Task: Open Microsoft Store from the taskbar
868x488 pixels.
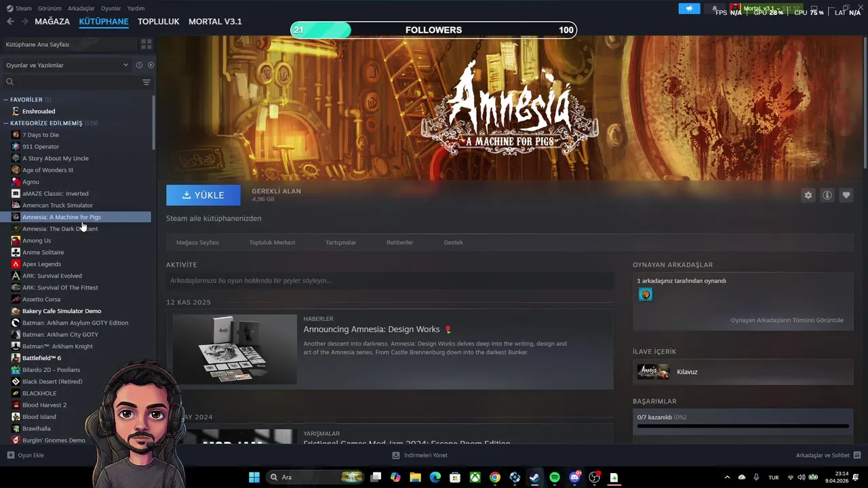Action: pos(455,477)
